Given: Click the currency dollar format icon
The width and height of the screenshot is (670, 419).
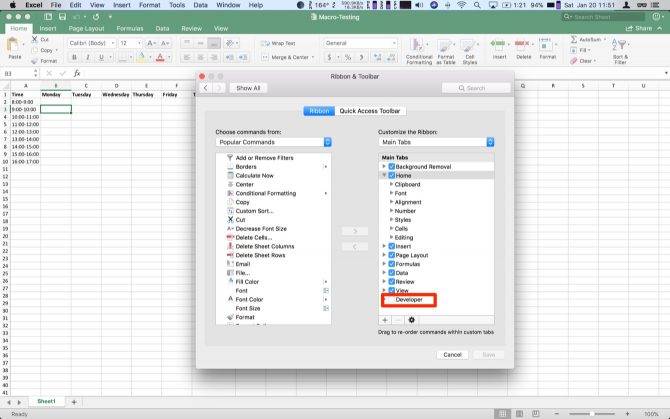Looking at the screenshot, I should click(x=329, y=57).
